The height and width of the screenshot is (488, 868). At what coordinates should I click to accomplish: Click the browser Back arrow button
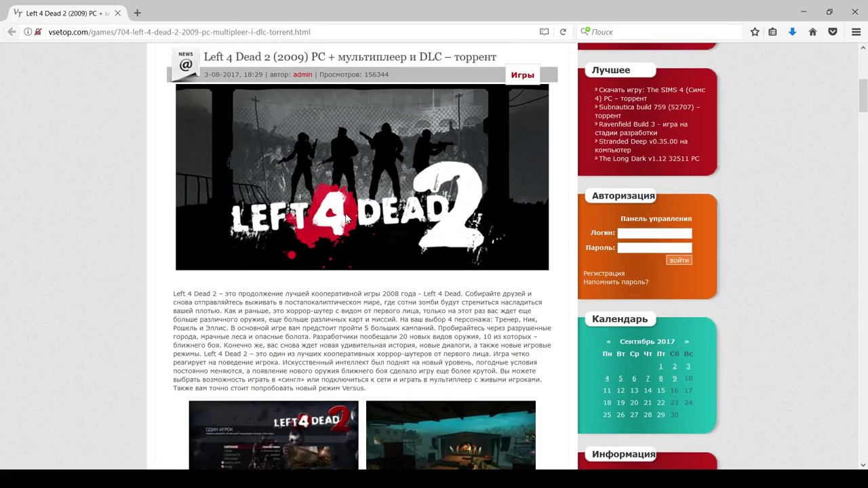12,32
